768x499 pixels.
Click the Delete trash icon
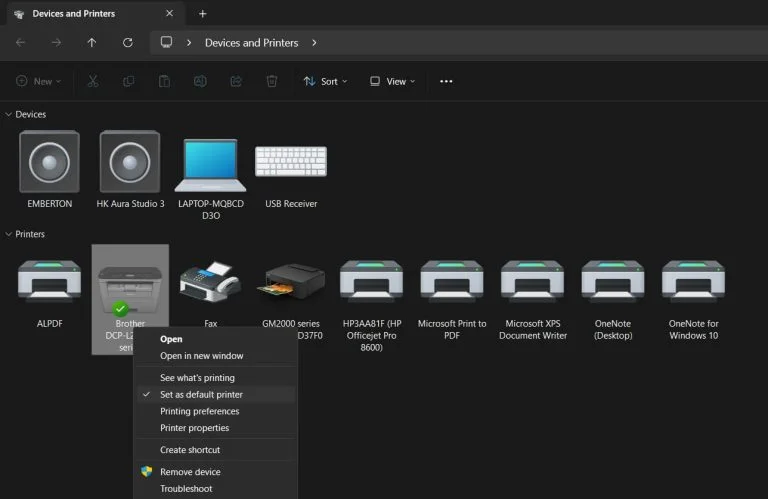[272, 81]
